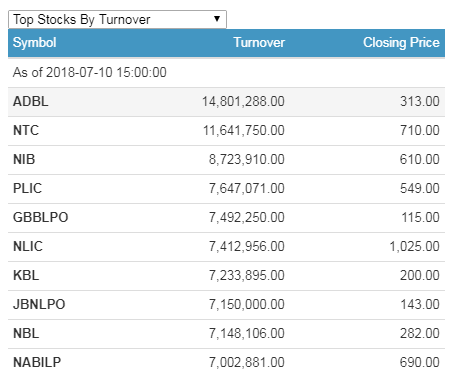Open the GBBLPO stock symbol
This screenshot has height=376, width=453.
[x=41, y=217]
